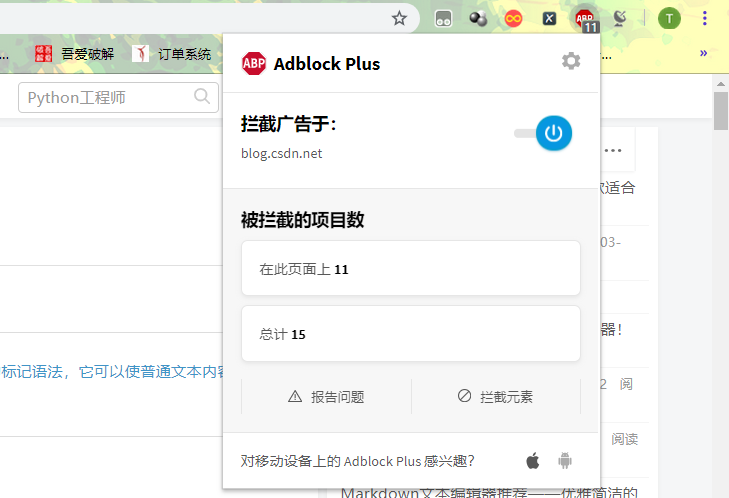Click the Python工程师 search field

(118, 98)
